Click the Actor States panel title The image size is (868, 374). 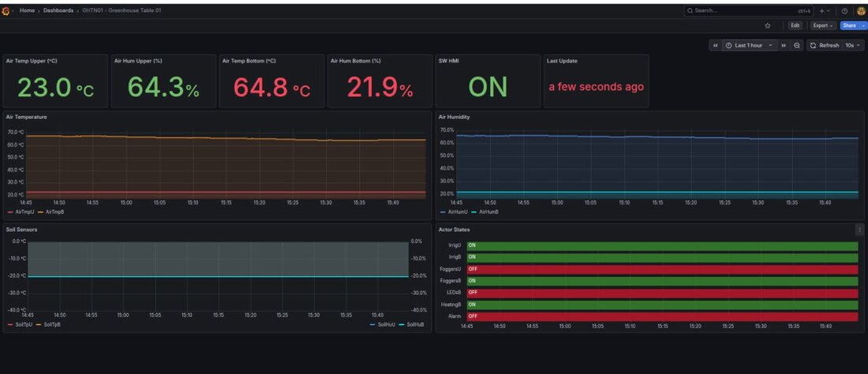(x=454, y=230)
